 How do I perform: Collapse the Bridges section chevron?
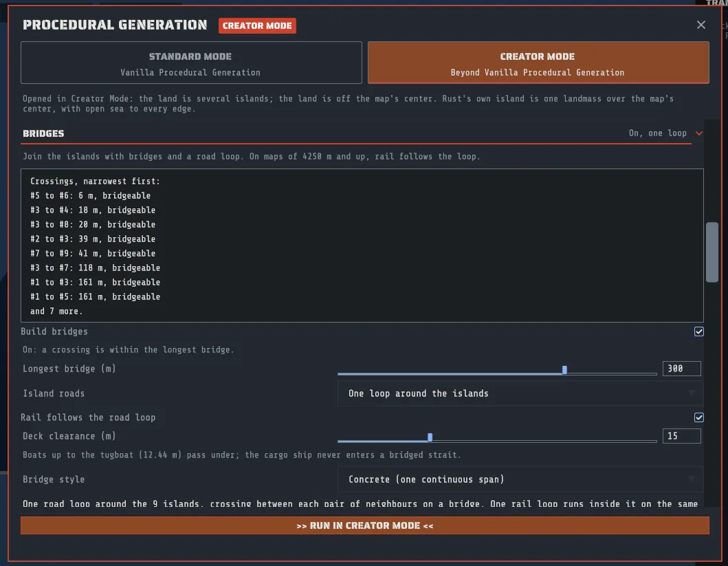click(x=698, y=133)
